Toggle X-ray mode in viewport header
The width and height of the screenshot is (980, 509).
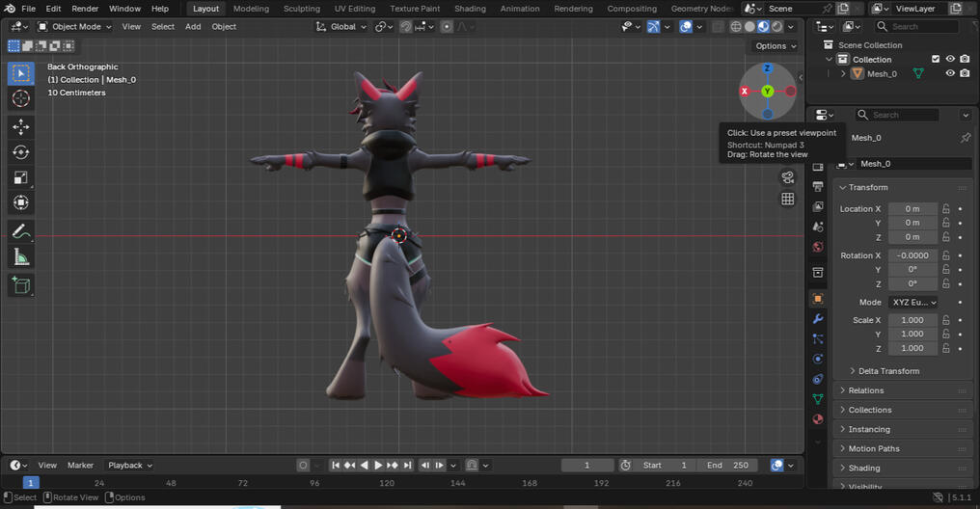coord(719,27)
